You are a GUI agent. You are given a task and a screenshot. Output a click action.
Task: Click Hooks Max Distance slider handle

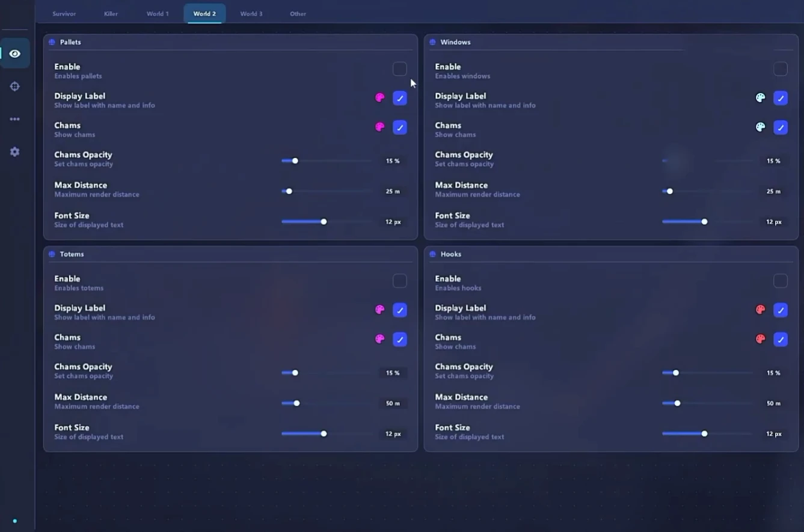pyautogui.click(x=677, y=403)
